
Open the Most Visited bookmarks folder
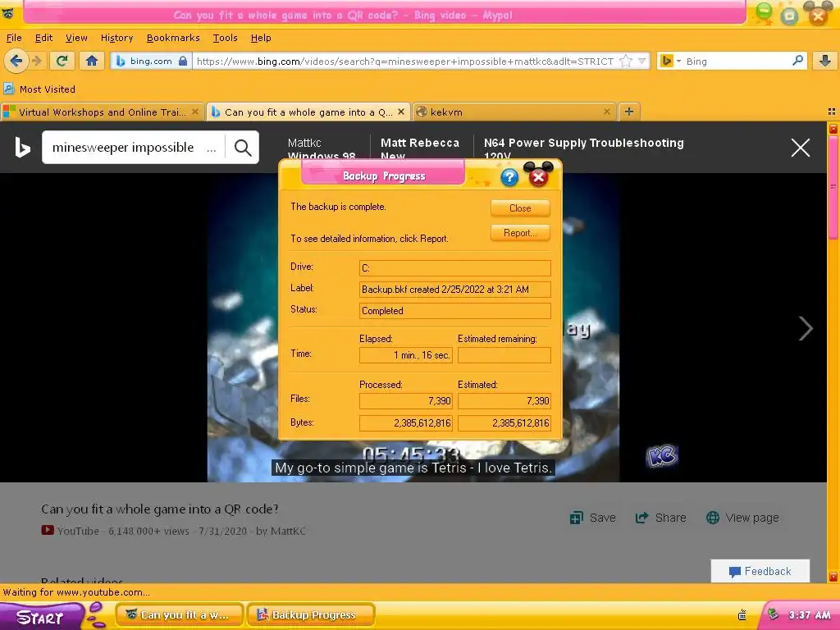[39, 89]
